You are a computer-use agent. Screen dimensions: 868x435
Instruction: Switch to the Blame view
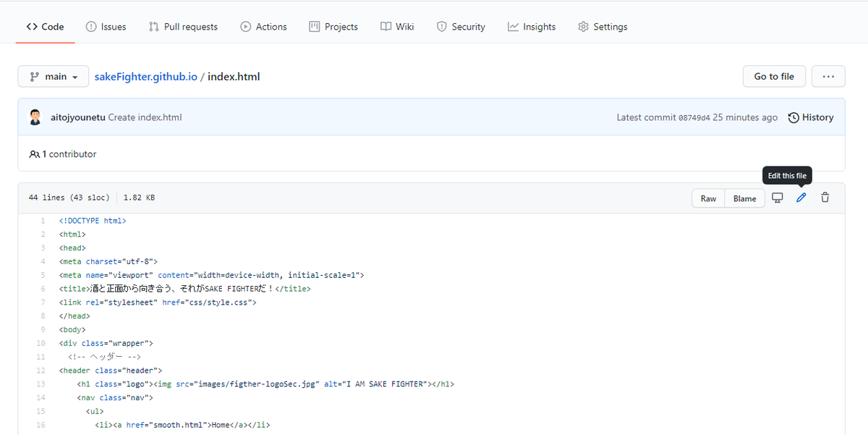tap(744, 198)
